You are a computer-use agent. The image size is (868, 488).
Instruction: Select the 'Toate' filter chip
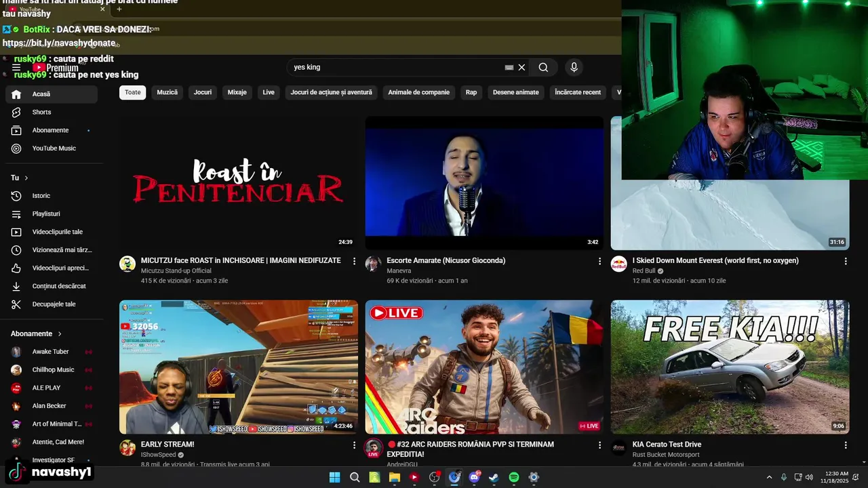pos(133,92)
